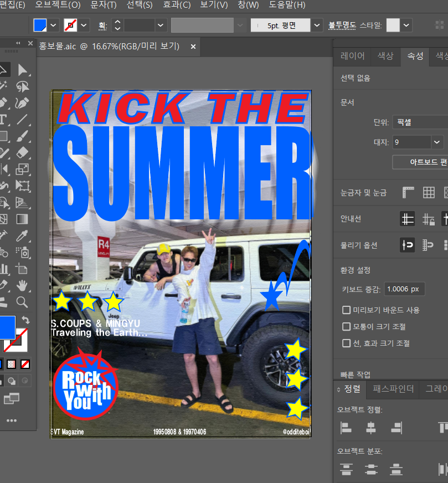
Task: Open the 보기(V) menu
Action: pos(214,5)
